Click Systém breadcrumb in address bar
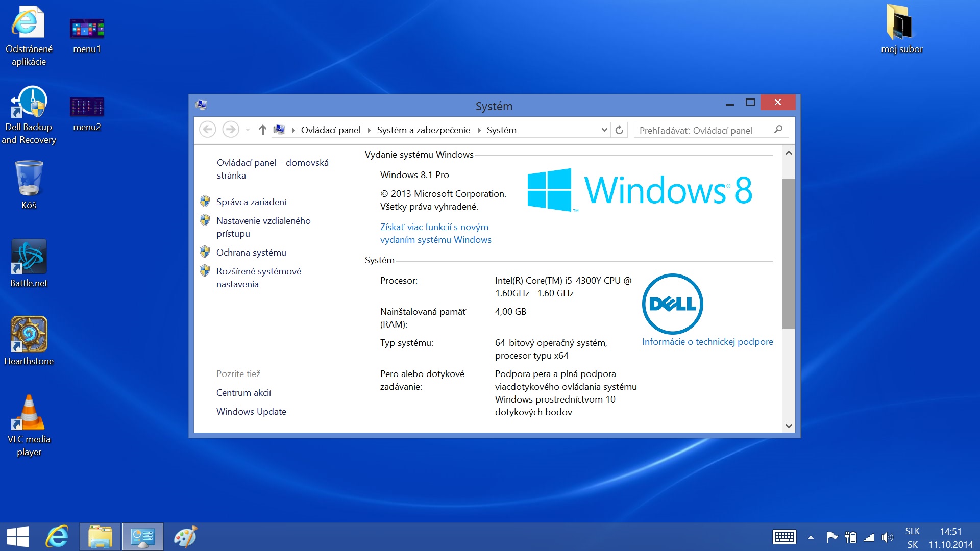980x551 pixels. [x=501, y=130]
